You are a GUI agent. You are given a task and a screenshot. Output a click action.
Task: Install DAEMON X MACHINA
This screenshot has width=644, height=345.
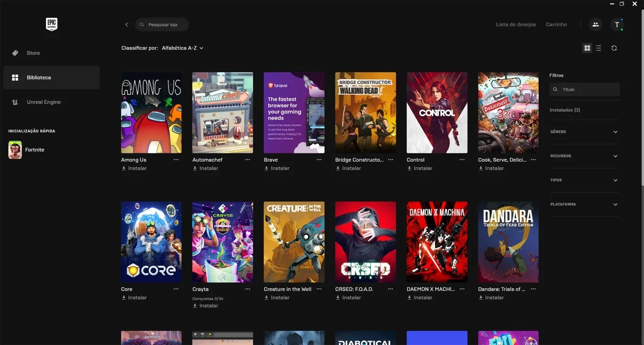click(x=420, y=298)
